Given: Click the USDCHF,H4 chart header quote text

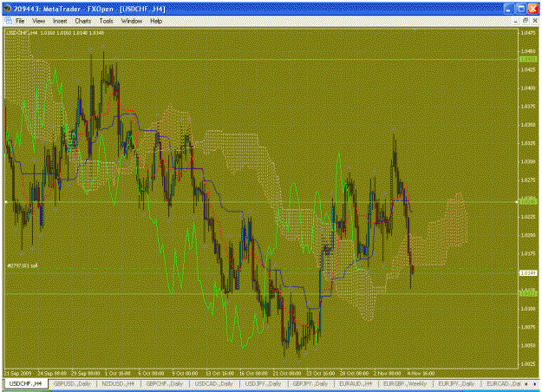Looking at the screenshot, I should coord(55,33).
